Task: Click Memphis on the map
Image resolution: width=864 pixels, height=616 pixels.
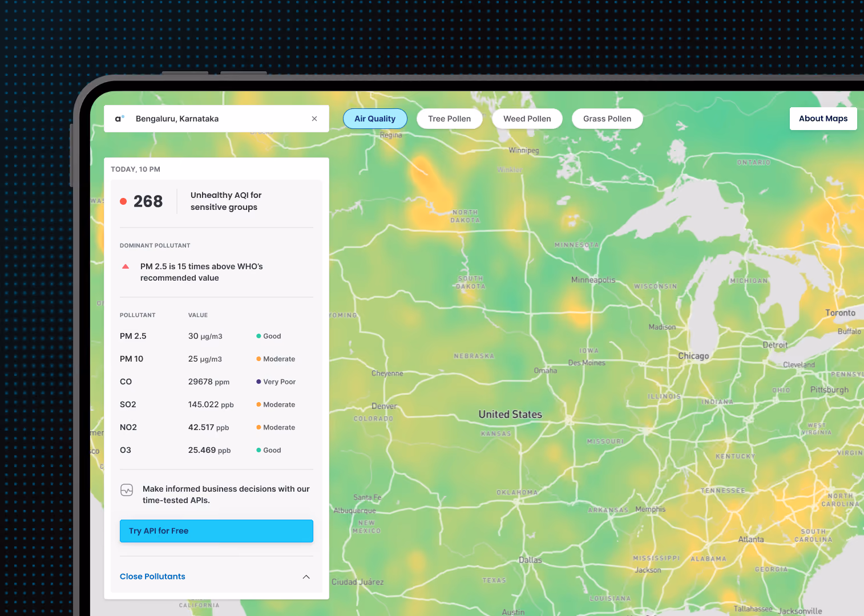Action: click(x=650, y=509)
